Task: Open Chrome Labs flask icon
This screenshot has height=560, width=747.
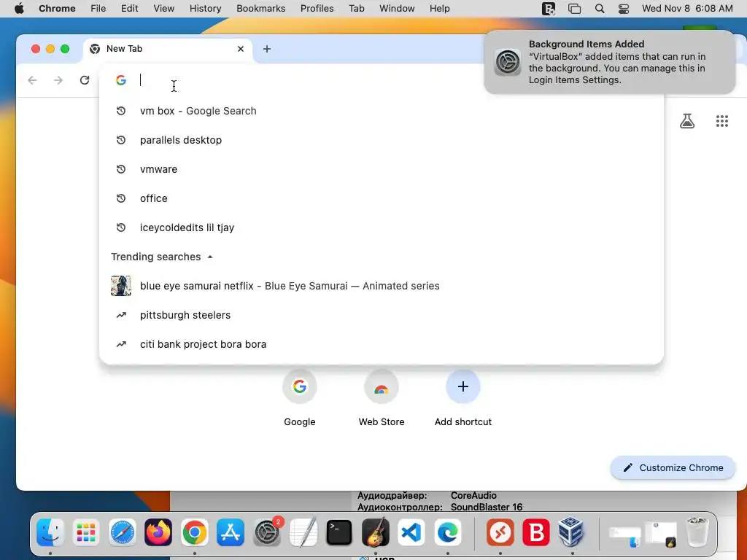Action: 687,121
